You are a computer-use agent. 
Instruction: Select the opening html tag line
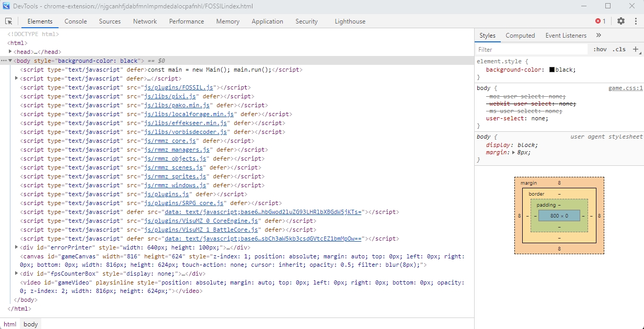click(17, 43)
